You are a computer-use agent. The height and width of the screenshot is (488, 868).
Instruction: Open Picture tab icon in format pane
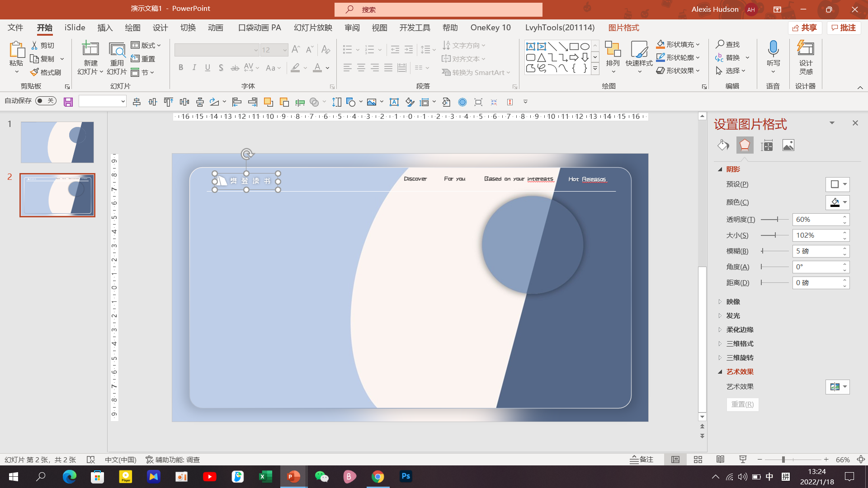point(788,145)
